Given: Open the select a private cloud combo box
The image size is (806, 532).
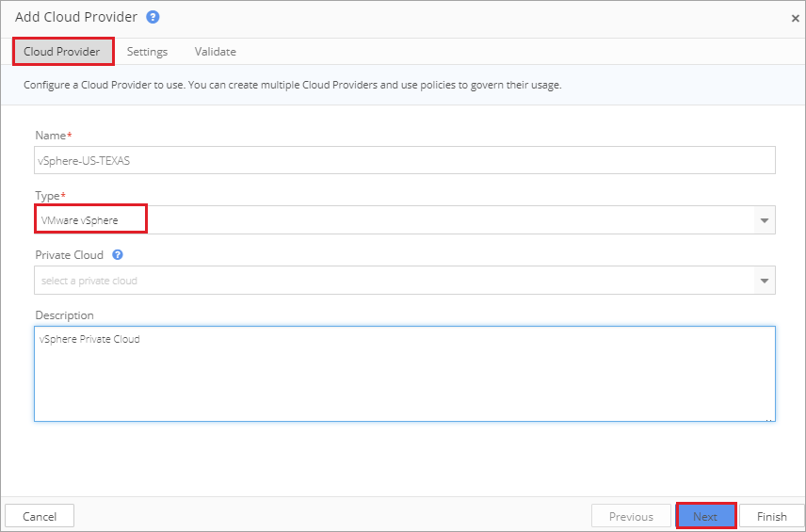Looking at the screenshot, I should point(405,281).
